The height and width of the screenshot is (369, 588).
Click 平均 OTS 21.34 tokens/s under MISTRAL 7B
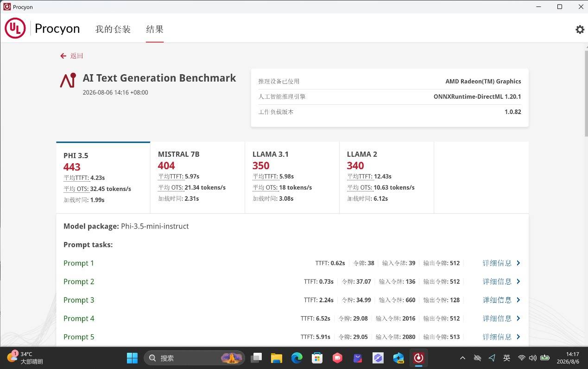click(192, 187)
